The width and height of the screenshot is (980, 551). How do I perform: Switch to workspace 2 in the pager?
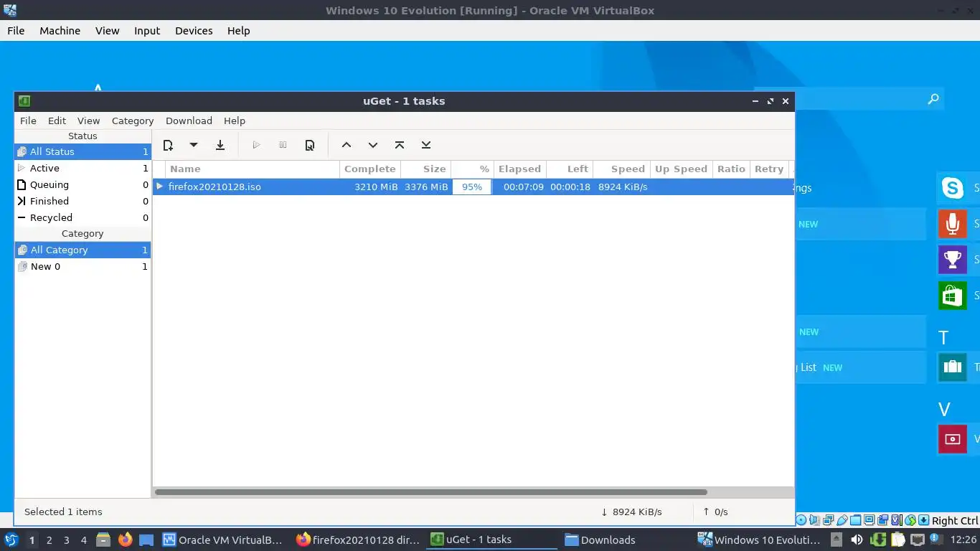[x=49, y=540]
